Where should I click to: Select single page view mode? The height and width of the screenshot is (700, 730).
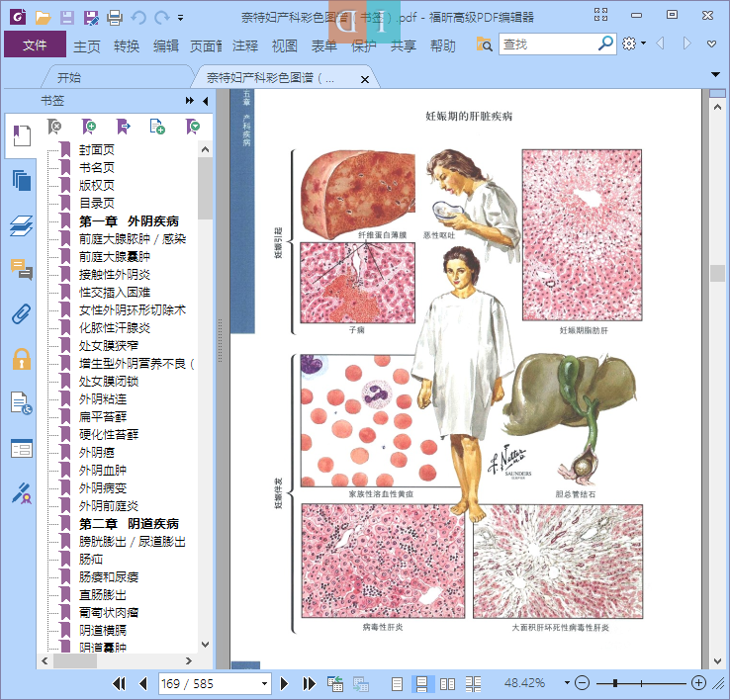397,684
